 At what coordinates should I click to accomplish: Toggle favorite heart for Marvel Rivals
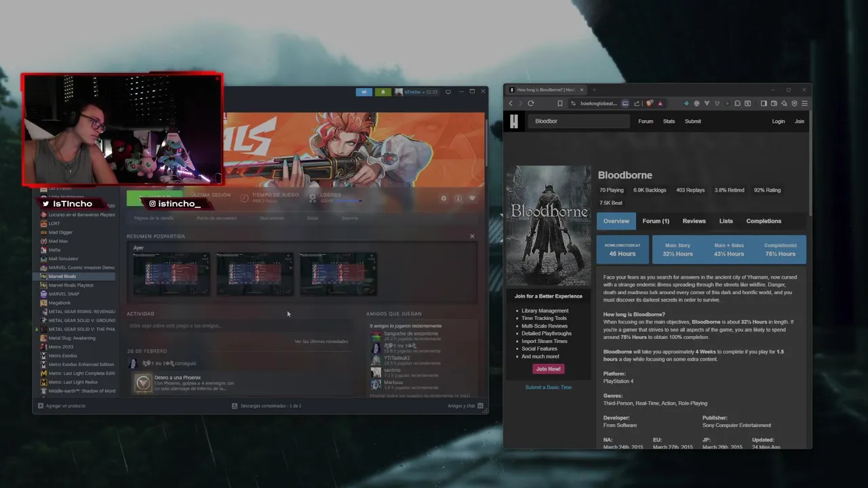pyautogui.click(x=472, y=198)
